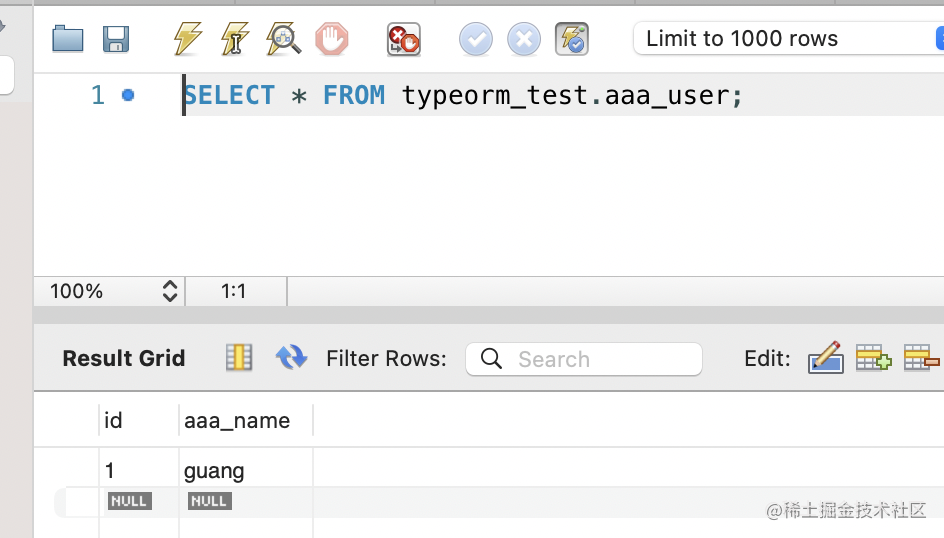Screen dimensions: 944x538
Task: Execute the statement under the cursor
Action: [235, 40]
